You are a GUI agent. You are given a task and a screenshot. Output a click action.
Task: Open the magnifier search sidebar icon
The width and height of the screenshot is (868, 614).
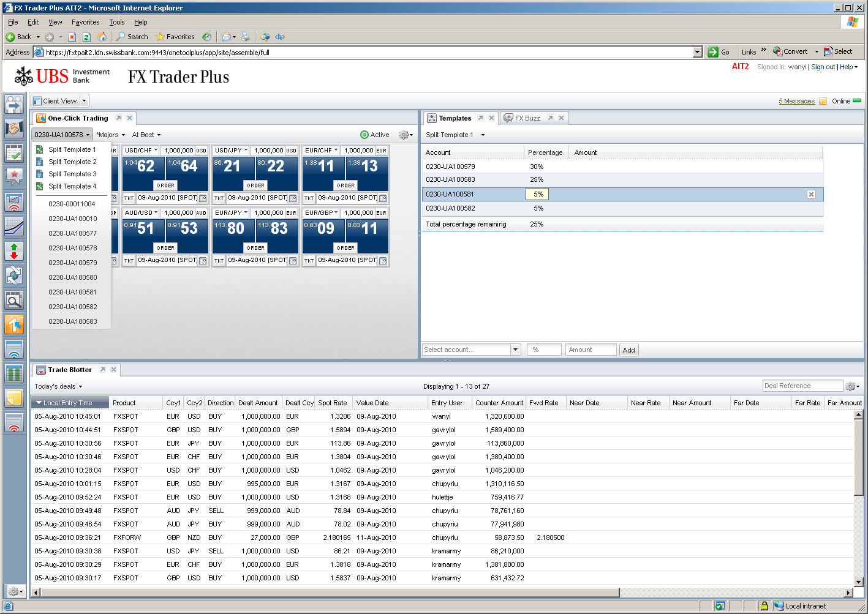[14, 300]
